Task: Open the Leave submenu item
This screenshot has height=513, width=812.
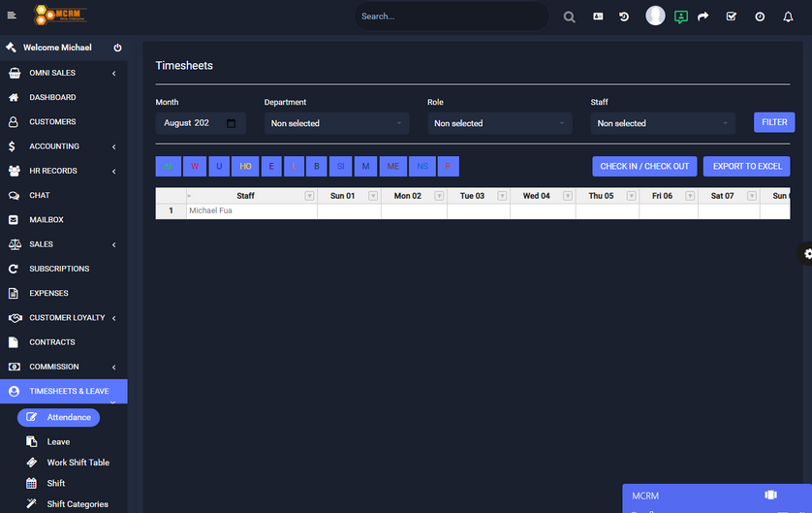Action: click(58, 441)
